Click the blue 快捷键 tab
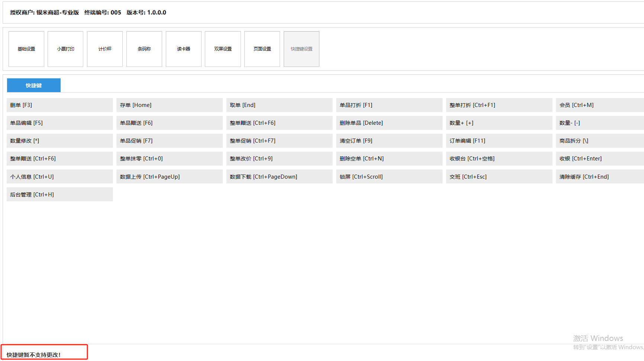This screenshot has height=361, width=644. pos(34,85)
